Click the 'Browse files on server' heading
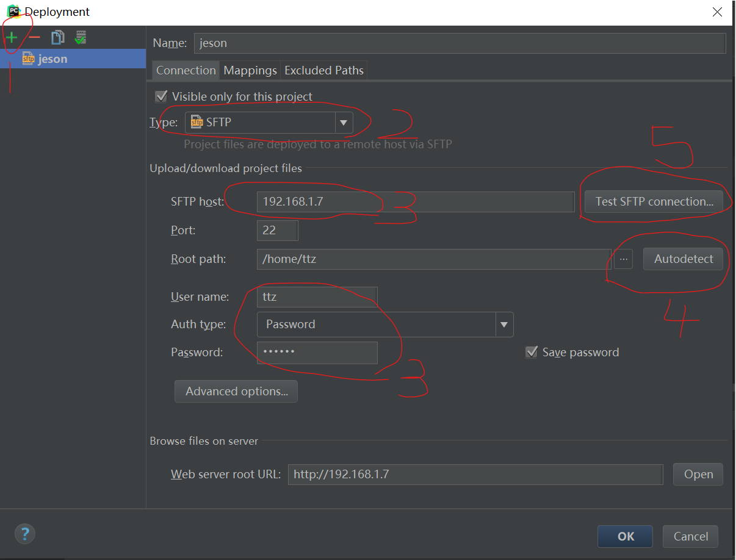Screen dimensions: 736x560 pyautogui.click(x=204, y=441)
